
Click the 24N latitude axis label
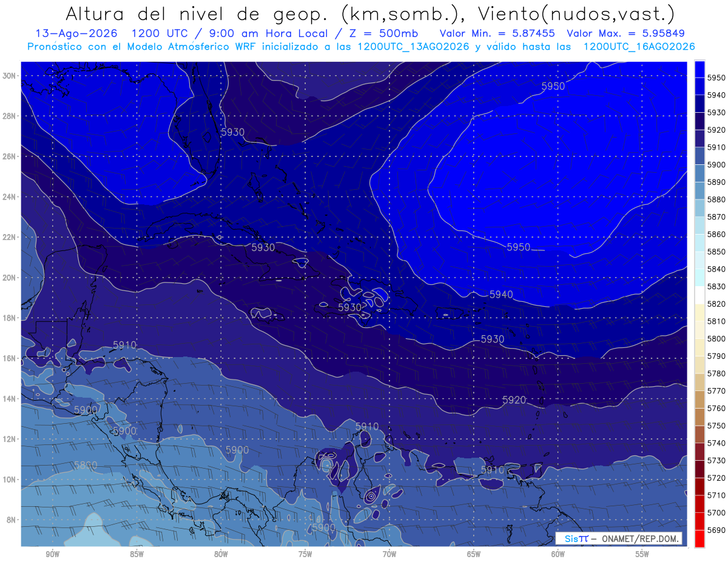click(10, 197)
